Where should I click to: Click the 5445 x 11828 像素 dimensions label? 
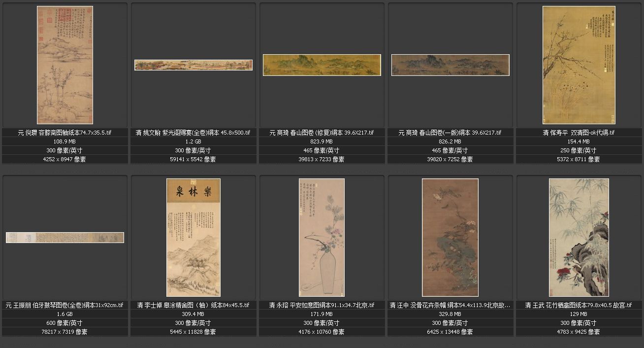click(x=193, y=332)
